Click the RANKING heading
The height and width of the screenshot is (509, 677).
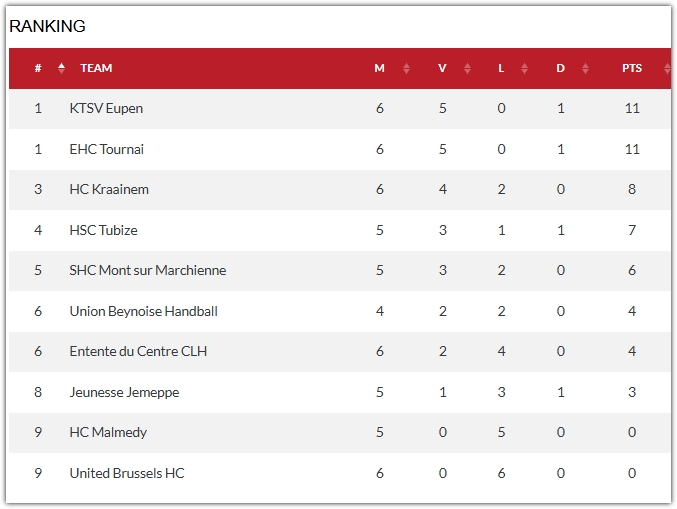pyautogui.click(x=47, y=26)
